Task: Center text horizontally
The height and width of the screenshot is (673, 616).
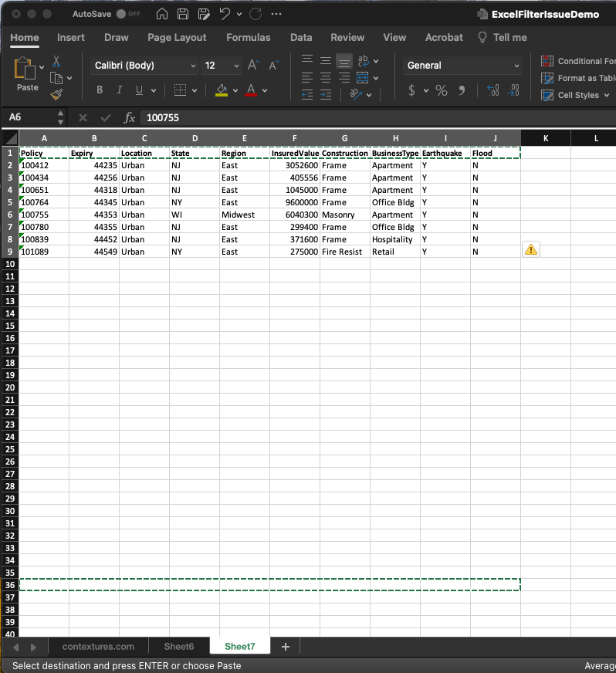Action: point(326,78)
